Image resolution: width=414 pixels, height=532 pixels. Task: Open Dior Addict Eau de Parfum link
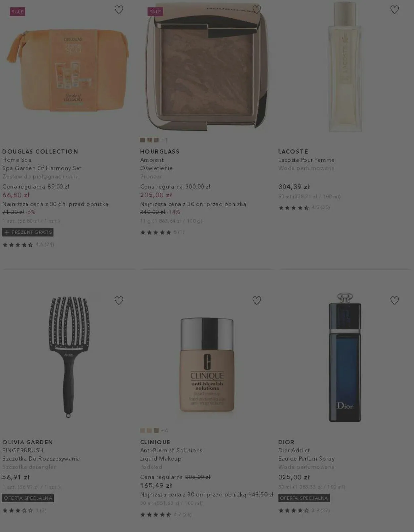point(306,459)
